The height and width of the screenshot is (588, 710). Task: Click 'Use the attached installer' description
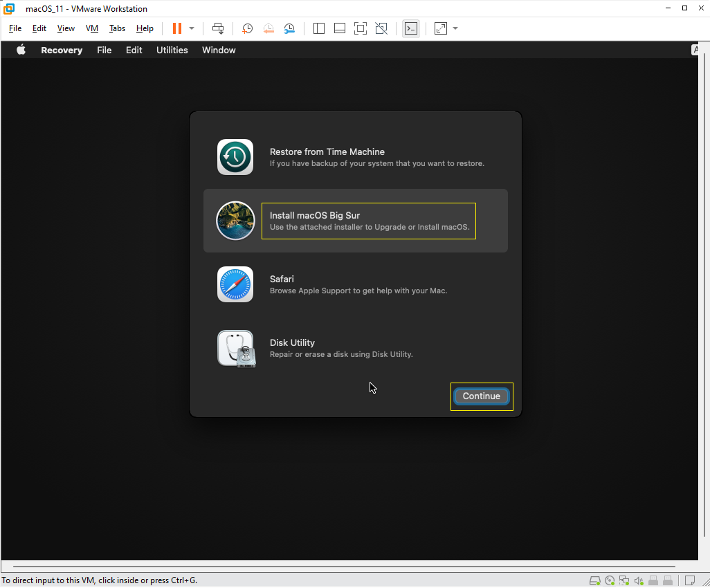[370, 227]
